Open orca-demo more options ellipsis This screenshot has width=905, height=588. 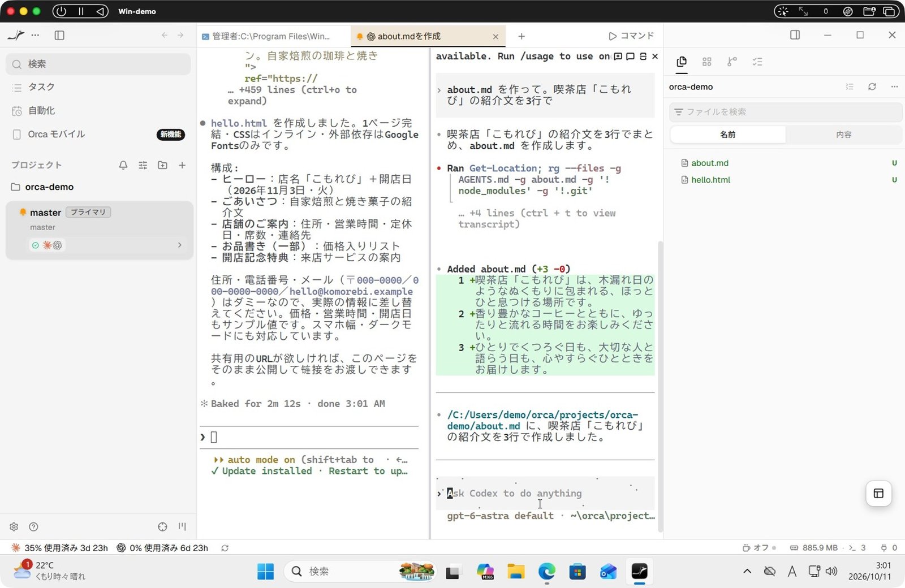click(x=894, y=87)
